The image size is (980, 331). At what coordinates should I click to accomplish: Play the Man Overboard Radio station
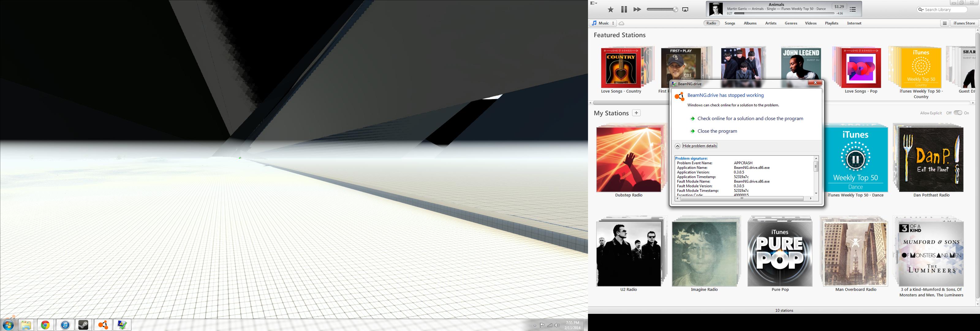point(856,254)
